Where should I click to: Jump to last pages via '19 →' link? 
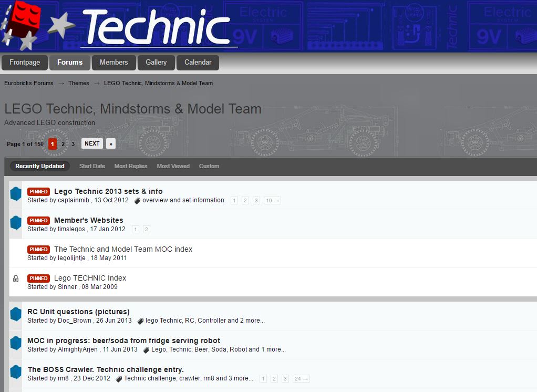click(x=272, y=201)
